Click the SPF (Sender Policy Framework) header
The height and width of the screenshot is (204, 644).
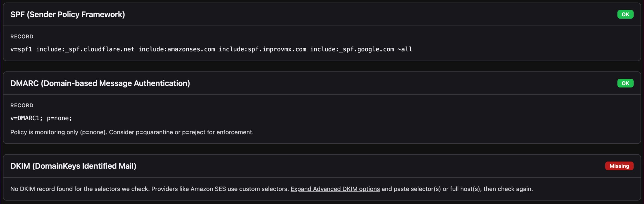click(x=67, y=14)
